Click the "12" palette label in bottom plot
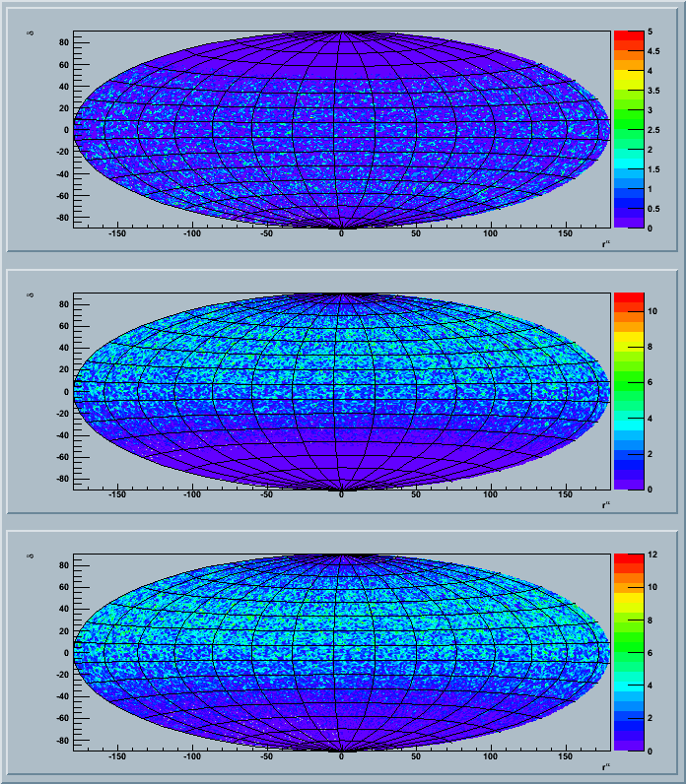686x784 pixels. tap(652, 555)
